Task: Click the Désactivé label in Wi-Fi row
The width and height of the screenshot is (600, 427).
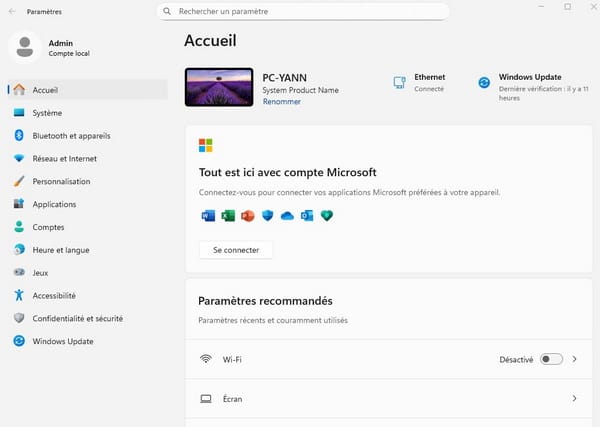Action: pos(516,359)
